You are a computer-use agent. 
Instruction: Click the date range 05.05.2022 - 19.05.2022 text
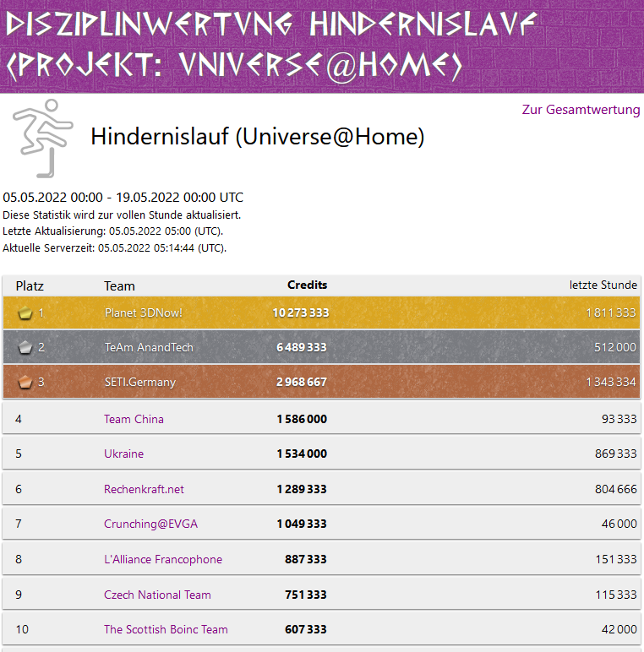click(123, 197)
